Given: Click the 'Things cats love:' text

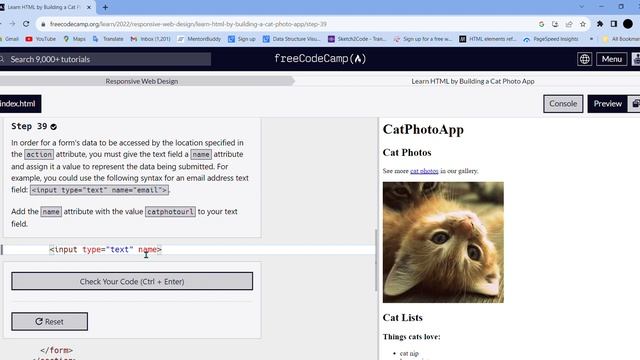Looking at the screenshot, I should tap(411, 337).
